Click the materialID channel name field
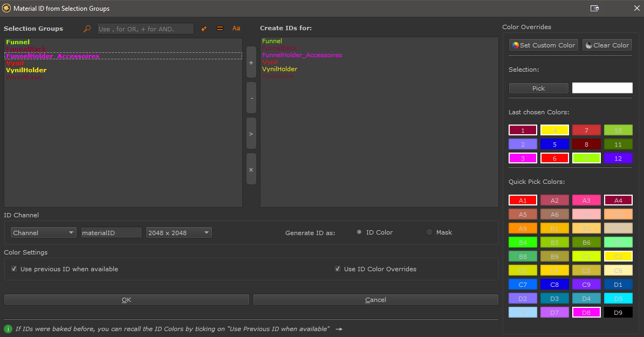This screenshot has height=337, width=644. pos(111,233)
